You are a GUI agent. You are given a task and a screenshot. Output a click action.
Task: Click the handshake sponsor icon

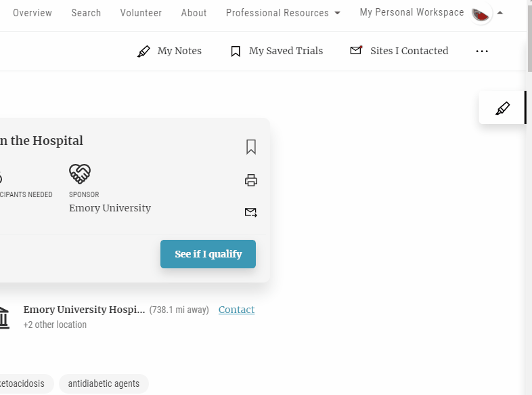[80, 174]
